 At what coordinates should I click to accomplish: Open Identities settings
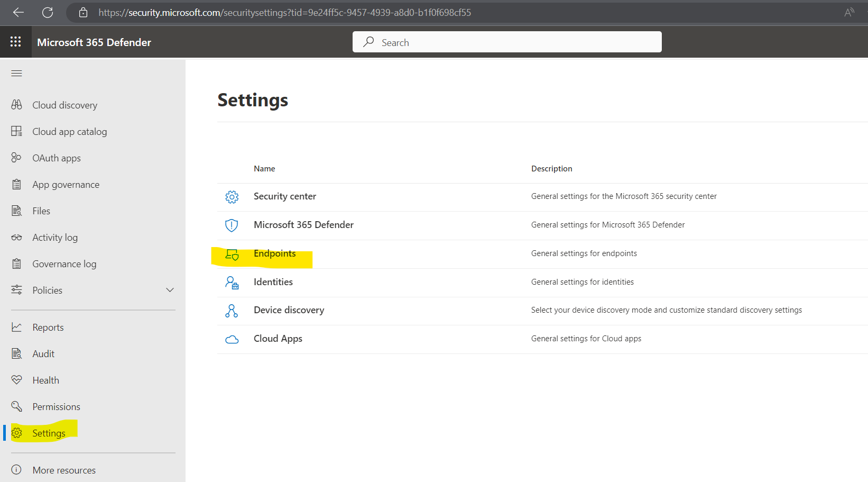click(x=273, y=282)
